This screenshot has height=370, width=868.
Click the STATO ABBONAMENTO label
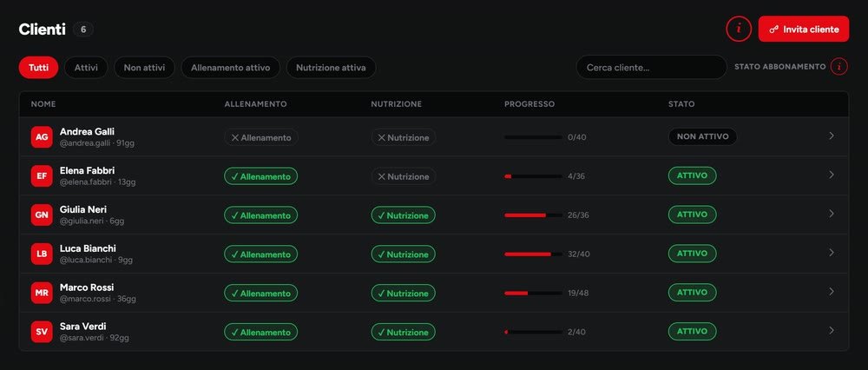coord(780,67)
